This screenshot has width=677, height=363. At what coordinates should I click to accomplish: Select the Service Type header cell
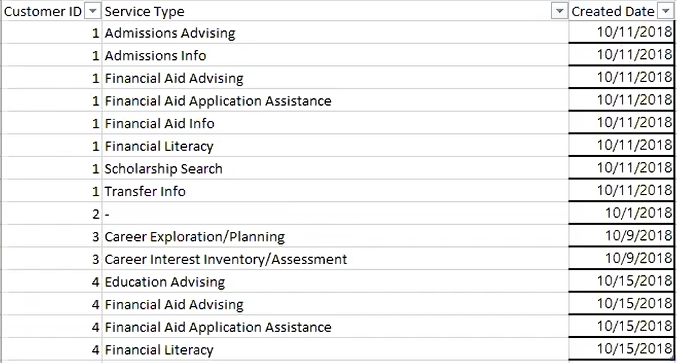coord(335,11)
